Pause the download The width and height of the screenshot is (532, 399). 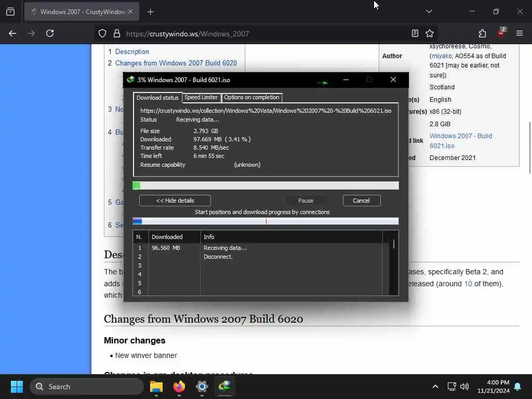[305, 201]
